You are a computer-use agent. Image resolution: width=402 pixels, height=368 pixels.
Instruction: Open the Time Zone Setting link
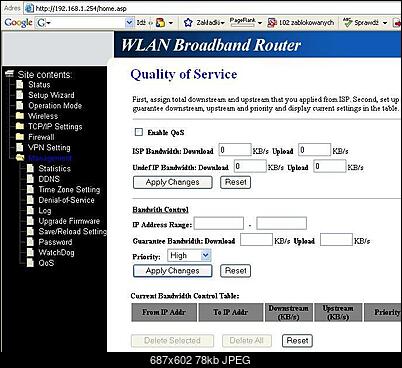69,190
